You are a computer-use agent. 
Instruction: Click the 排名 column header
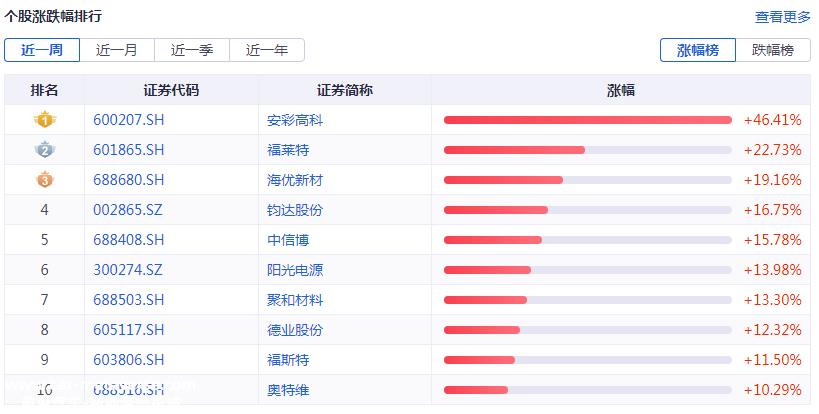coord(44,90)
